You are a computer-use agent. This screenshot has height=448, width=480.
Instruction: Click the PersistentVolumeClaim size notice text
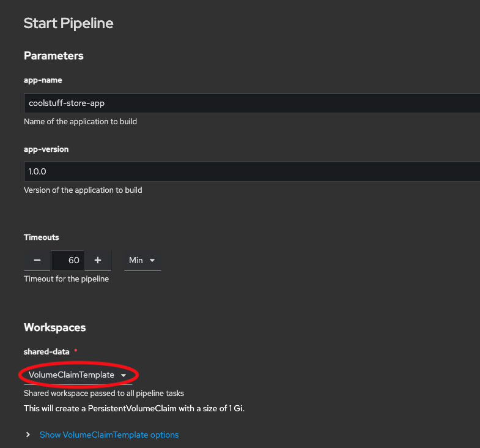coord(134,408)
